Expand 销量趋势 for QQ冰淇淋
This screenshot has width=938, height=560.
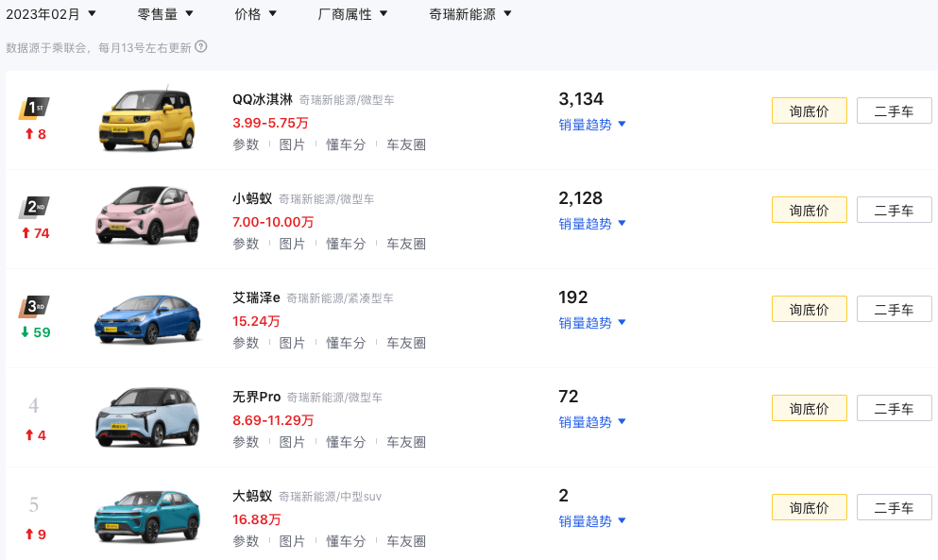tap(591, 125)
